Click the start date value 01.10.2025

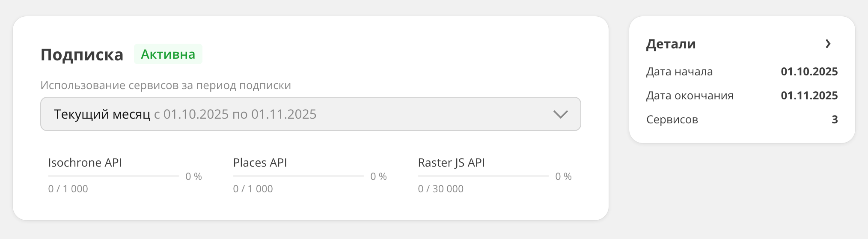809,72
